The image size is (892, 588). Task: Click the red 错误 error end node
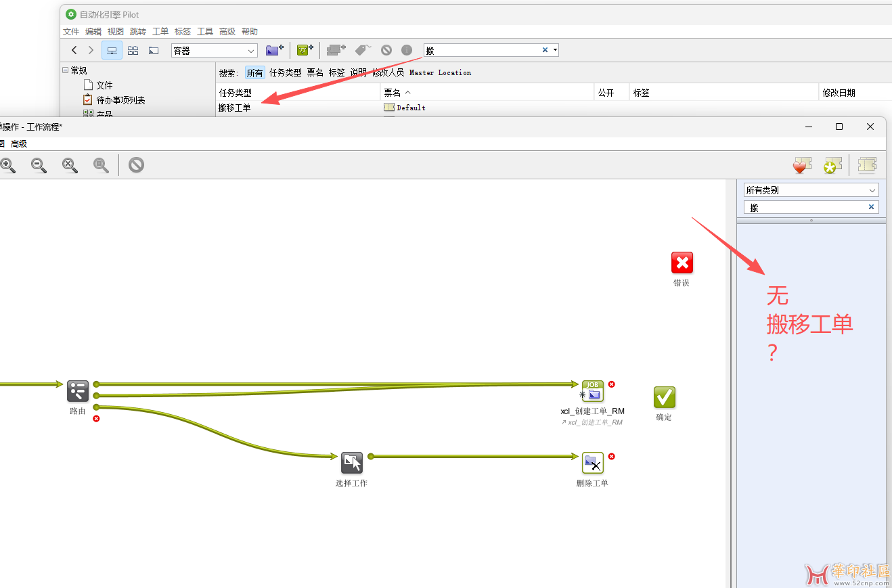click(682, 263)
